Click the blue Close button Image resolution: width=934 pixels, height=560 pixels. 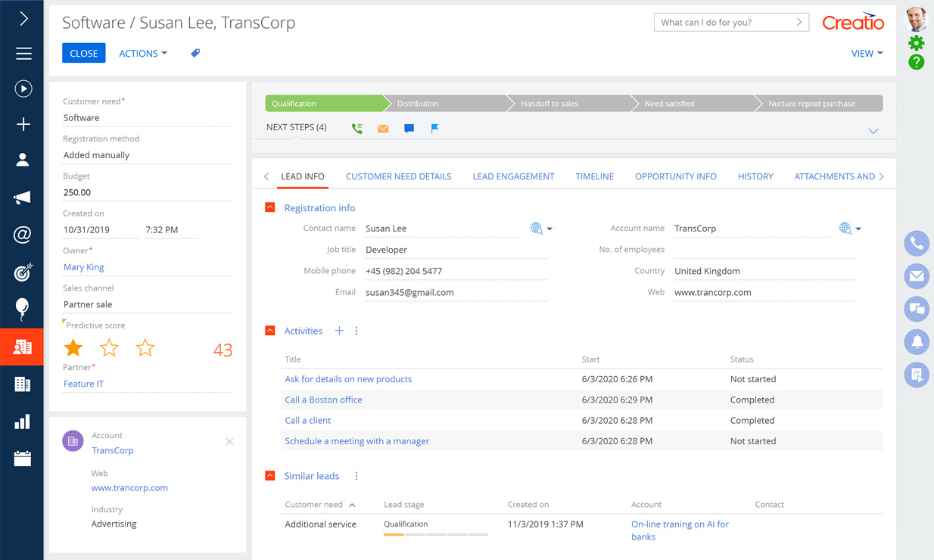(83, 53)
